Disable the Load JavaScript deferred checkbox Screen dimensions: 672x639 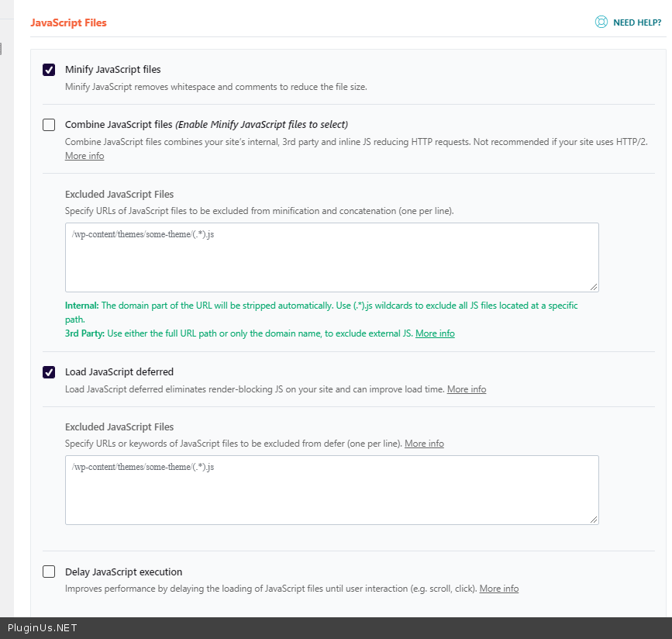coord(49,372)
